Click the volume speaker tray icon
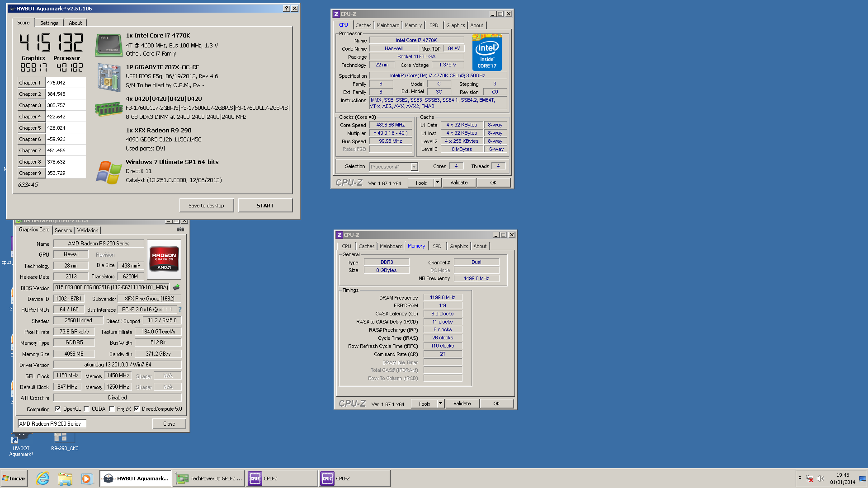 pyautogui.click(x=821, y=479)
